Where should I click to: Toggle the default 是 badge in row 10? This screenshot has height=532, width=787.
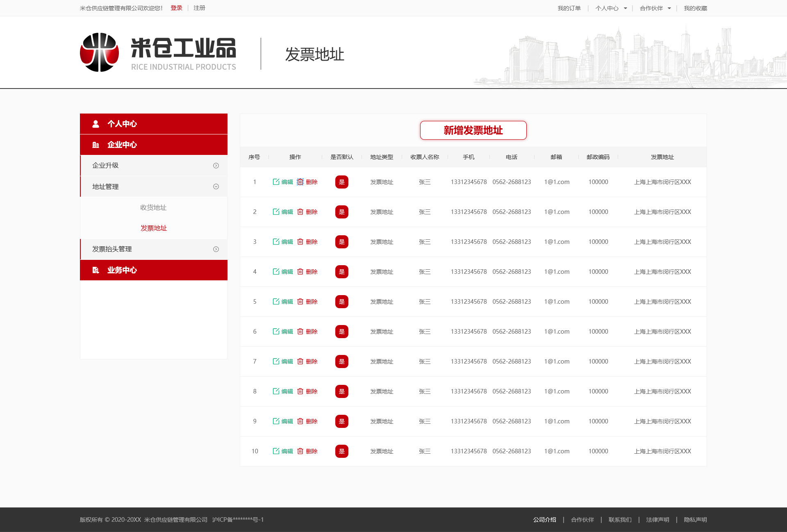[x=341, y=451]
